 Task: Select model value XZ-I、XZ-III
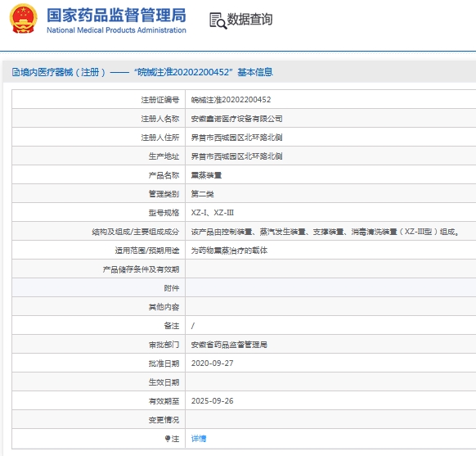(x=212, y=213)
